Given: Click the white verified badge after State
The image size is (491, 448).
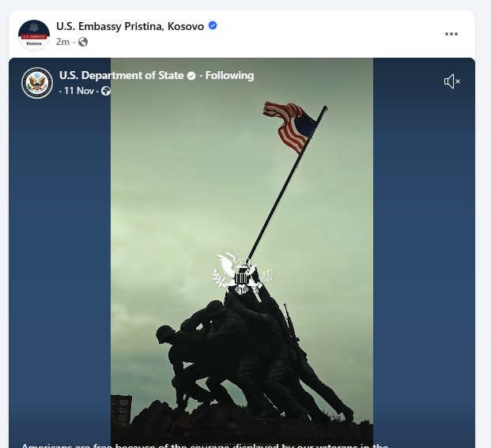Looking at the screenshot, I should coord(191,76).
